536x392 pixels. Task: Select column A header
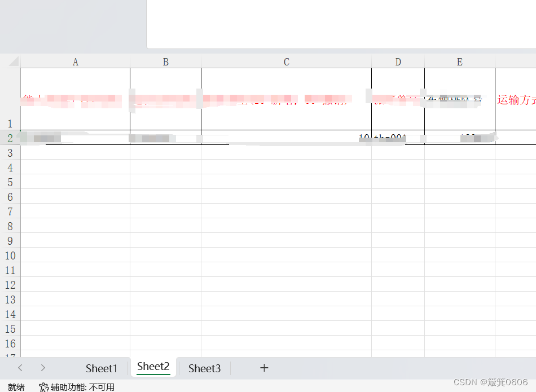click(75, 62)
